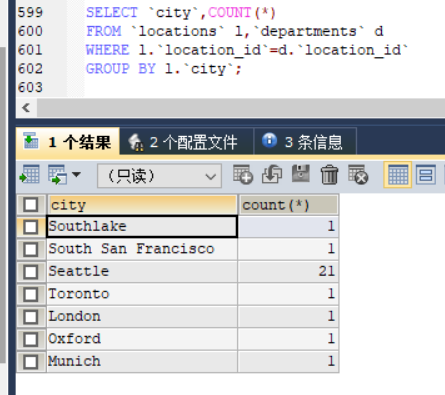The width and height of the screenshot is (445, 395).
Task: Select the South San Francisco cell
Action: pyautogui.click(x=142, y=249)
